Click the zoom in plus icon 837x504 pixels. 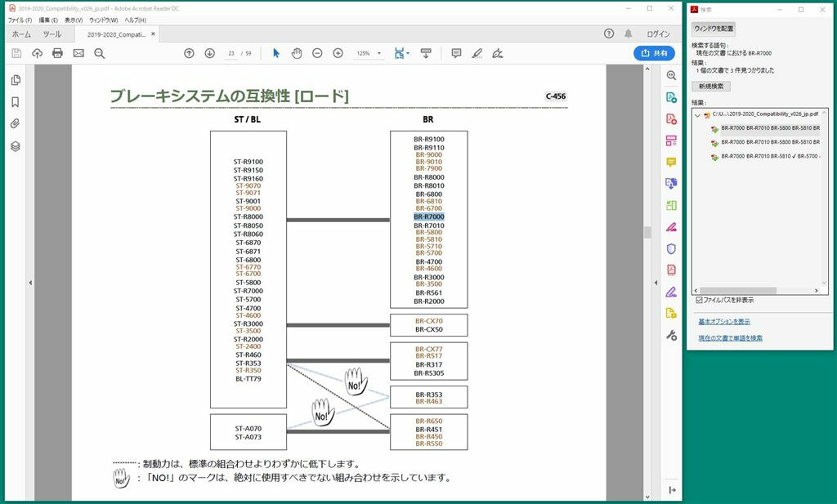coord(337,53)
